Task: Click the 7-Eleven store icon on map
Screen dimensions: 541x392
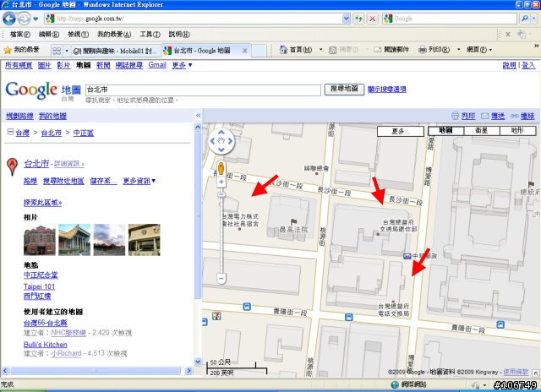Action: (x=216, y=316)
